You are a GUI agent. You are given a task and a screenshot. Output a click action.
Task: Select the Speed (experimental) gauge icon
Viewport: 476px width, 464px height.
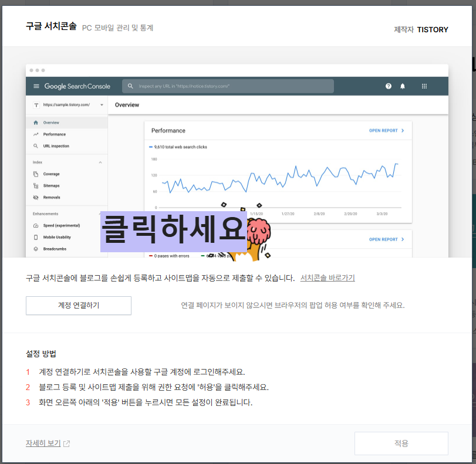(x=36, y=225)
